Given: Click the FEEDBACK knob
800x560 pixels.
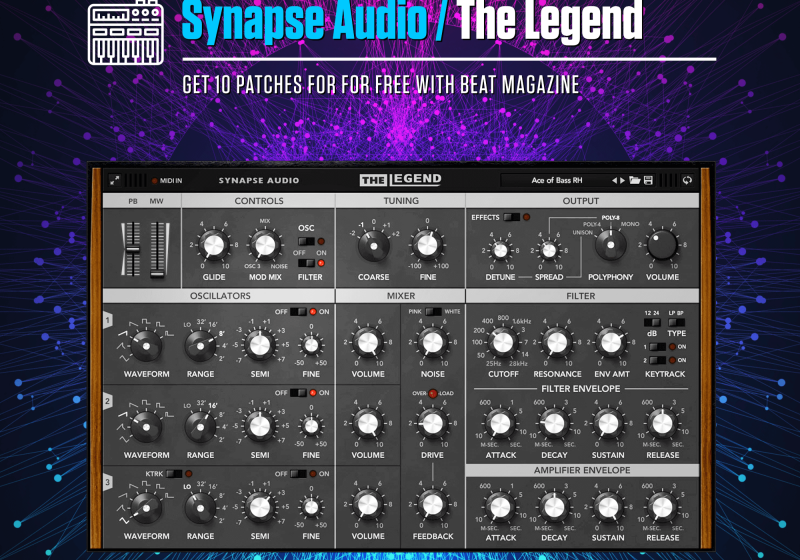Looking at the screenshot, I should tap(433, 504).
